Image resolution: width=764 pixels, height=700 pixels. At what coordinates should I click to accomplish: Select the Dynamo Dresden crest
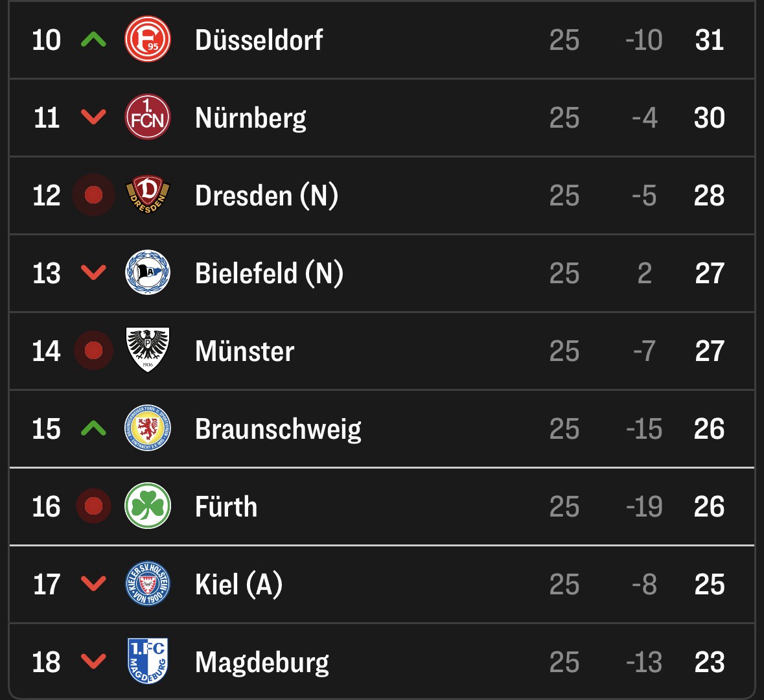pyautogui.click(x=147, y=195)
